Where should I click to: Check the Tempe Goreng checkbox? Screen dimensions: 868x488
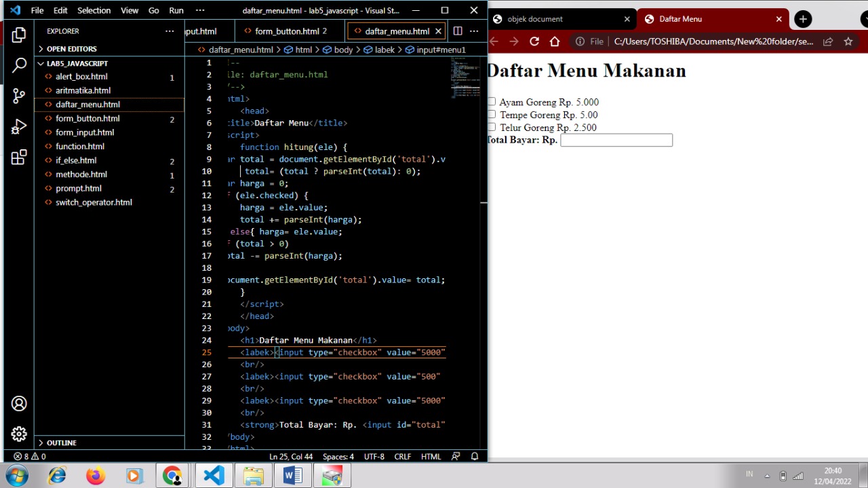(491, 114)
